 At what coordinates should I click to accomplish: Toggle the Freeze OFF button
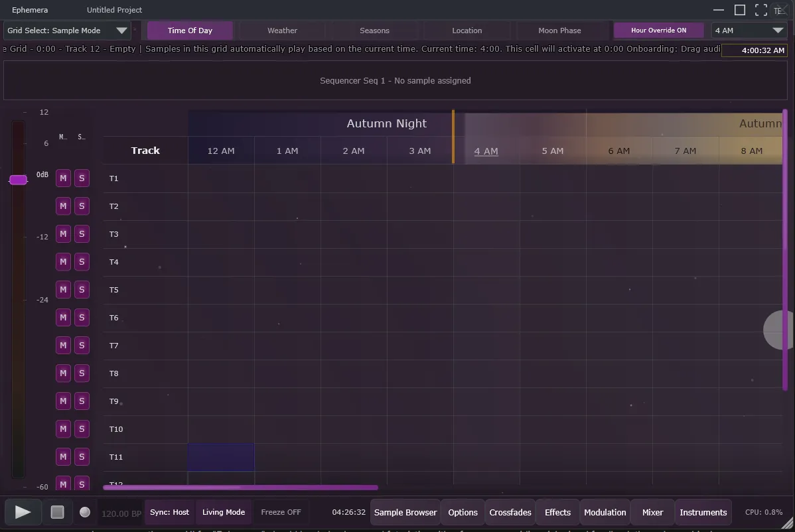(x=281, y=512)
